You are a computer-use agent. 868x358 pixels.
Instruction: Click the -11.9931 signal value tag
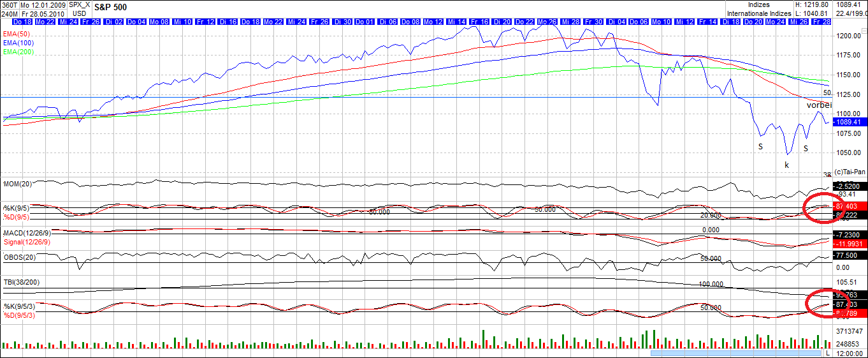849,244
